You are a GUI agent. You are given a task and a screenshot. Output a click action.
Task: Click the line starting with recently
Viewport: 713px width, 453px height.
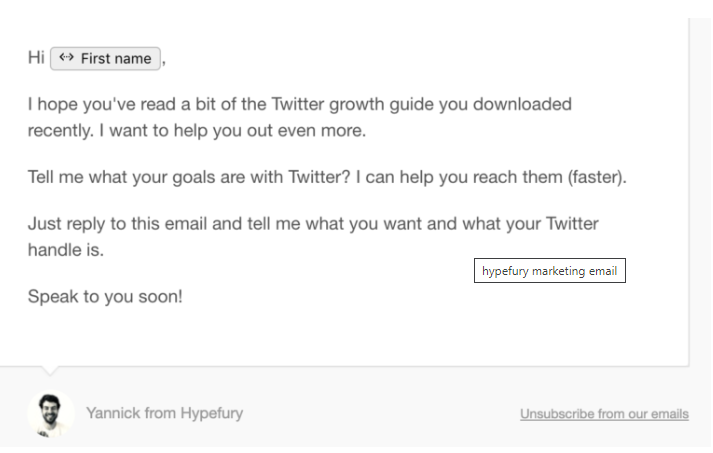(197, 131)
